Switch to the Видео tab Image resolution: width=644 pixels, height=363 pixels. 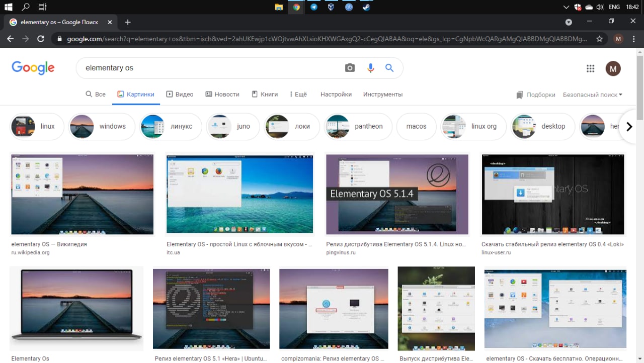[180, 94]
